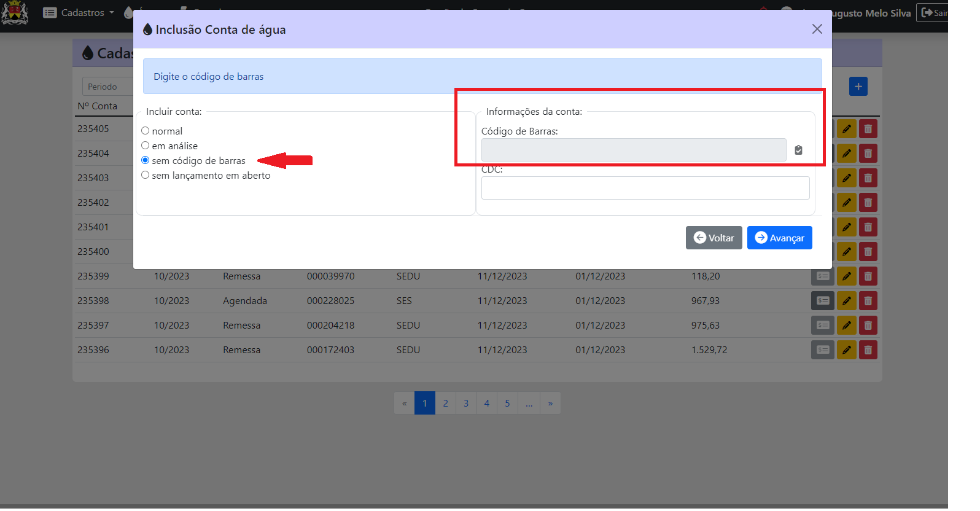Screen dimensions: 980x511
Task: Go to pagination page 2
Action: [446, 403]
